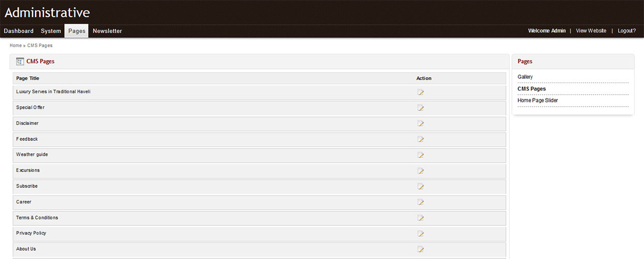Open edit action for Subscribe
The image size is (644, 259).
(421, 186)
